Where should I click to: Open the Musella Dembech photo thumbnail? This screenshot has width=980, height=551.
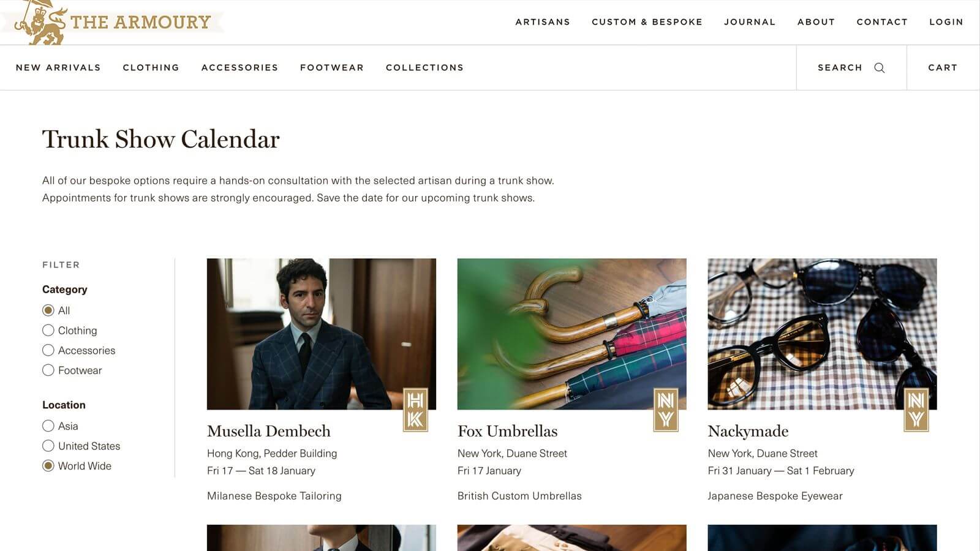[322, 334]
